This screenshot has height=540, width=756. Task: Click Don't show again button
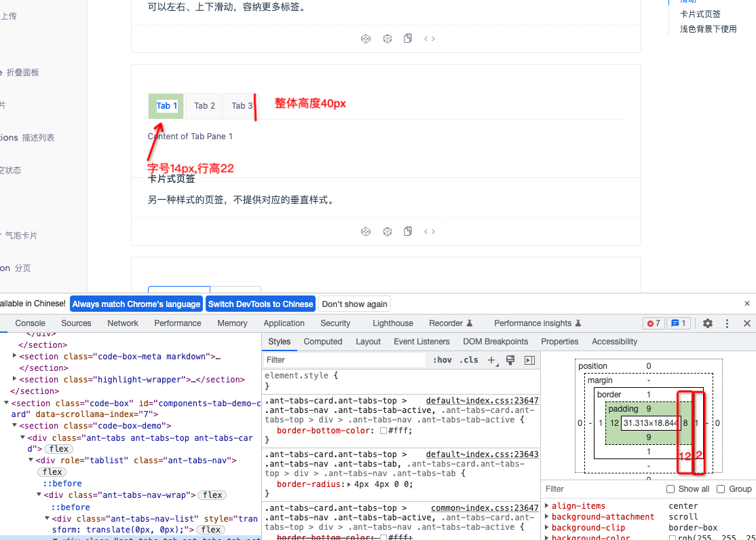click(354, 304)
